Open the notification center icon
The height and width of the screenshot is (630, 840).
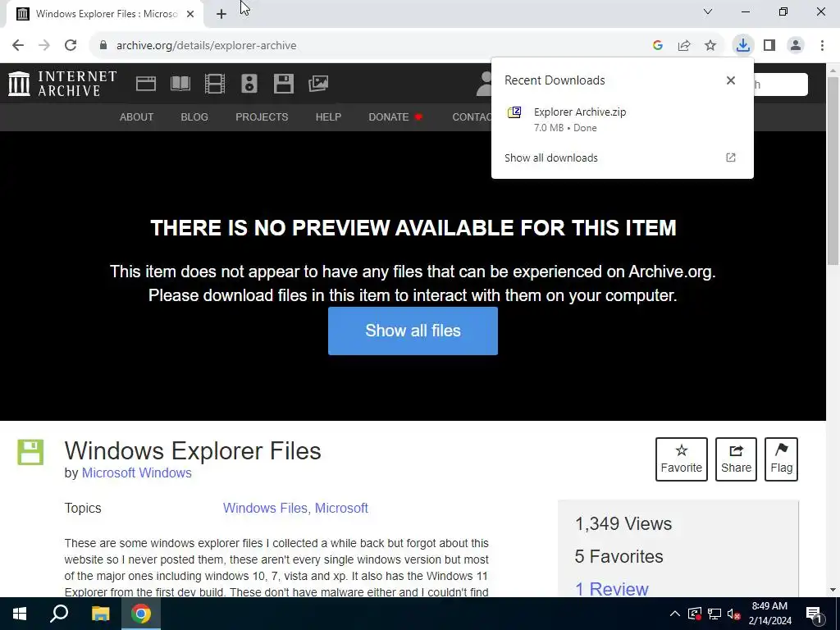(815, 614)
